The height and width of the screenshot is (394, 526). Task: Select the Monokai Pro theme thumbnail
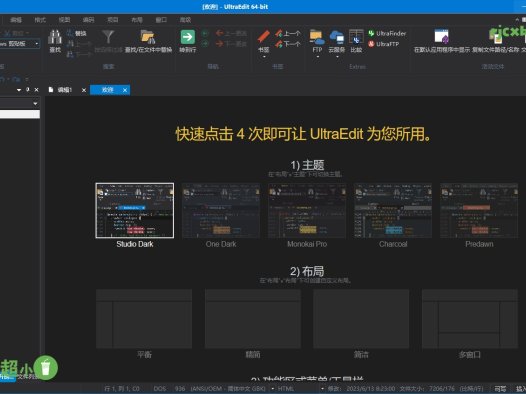307,210
